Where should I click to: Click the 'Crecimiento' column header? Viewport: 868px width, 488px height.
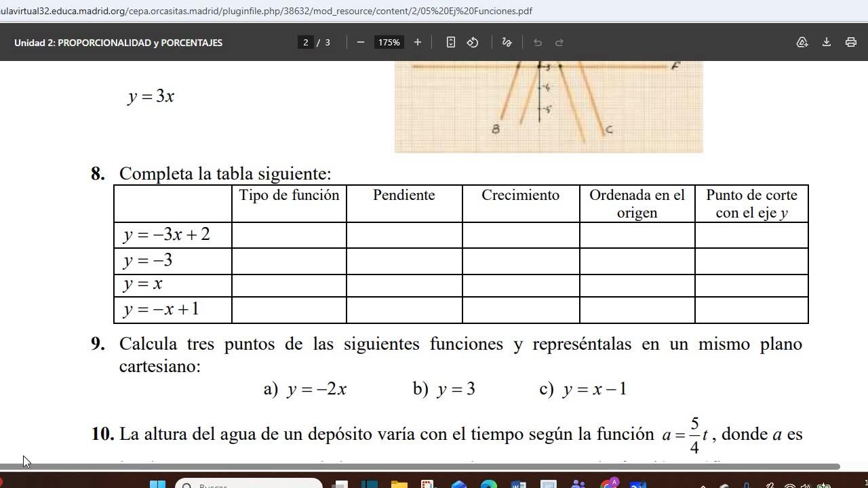coord(521,195)
